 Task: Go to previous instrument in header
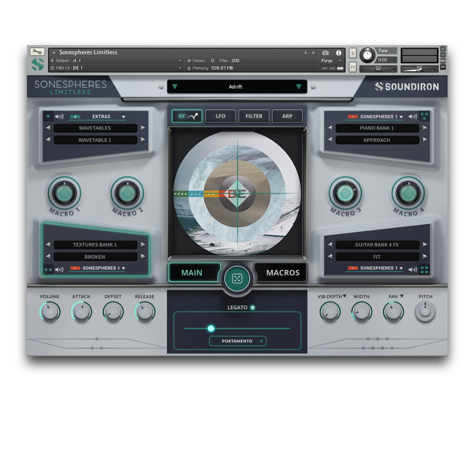pos(305,53)
